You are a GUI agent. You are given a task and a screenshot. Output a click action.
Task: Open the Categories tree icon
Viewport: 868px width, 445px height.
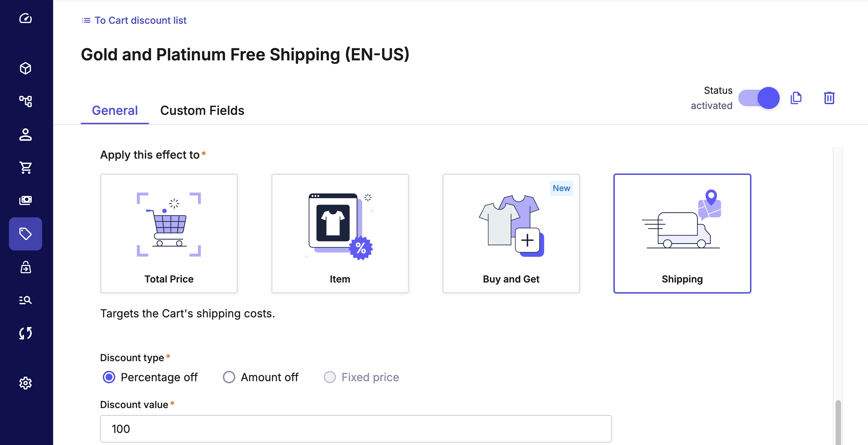[x=26, y=101]
